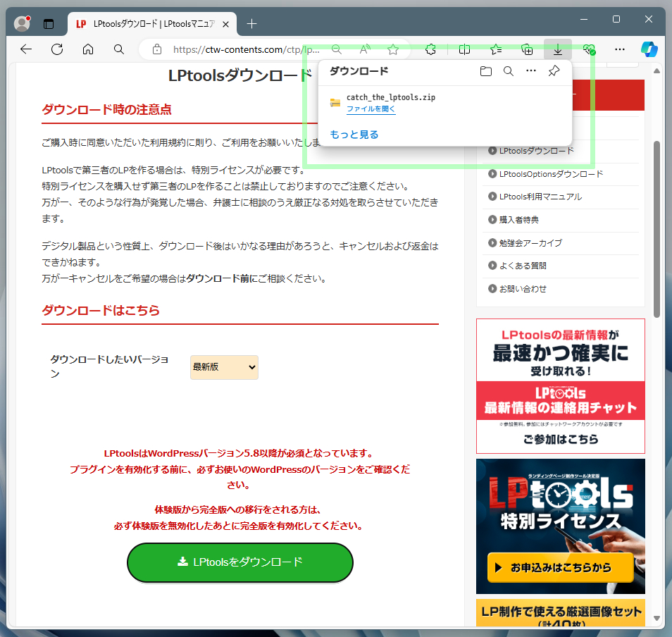This screenshot has width=672, height=637.
Task: Launch Copilot sidebar
Action: point(649,49)
